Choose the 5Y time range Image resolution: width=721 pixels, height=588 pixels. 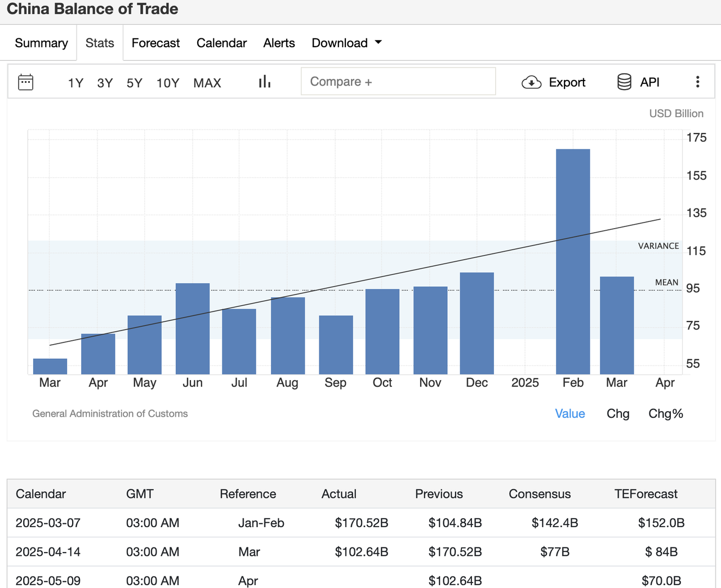[x=134, y=83]
